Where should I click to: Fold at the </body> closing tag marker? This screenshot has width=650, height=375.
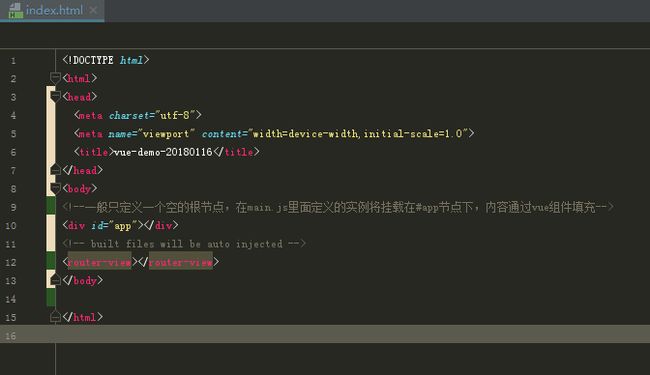coord(55,281)
